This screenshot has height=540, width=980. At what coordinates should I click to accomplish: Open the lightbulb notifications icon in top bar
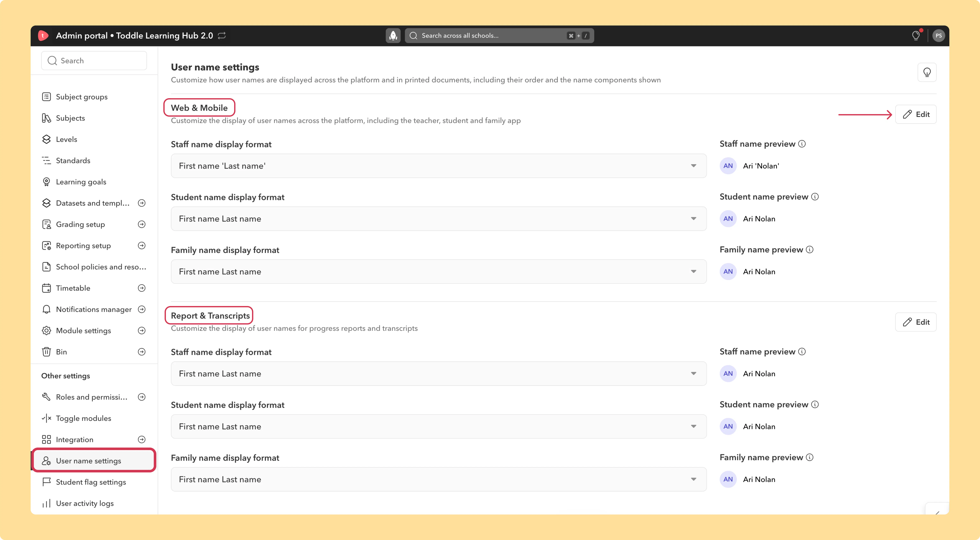916,35
